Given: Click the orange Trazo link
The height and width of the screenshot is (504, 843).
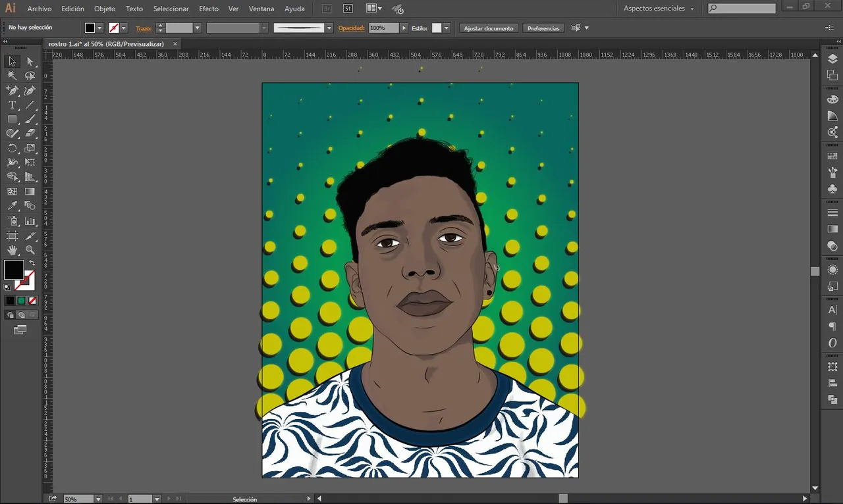Looking at the screenshot, I should click(x=144, y=28).
